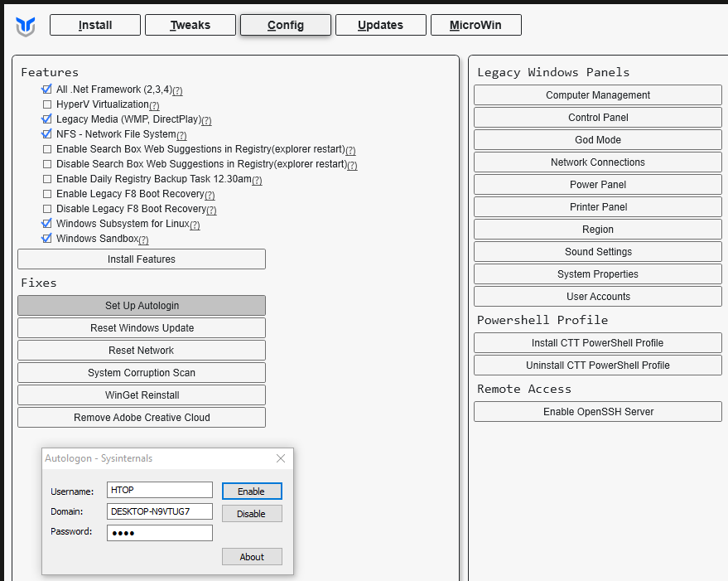The width and height of the screenshot is (728, 581).
Task: Open Printer Panel
Action: [598, 206]
